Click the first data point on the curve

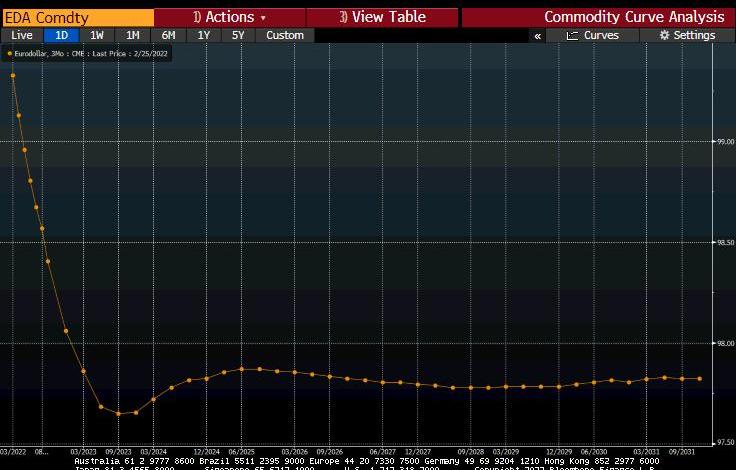[13, 75]
